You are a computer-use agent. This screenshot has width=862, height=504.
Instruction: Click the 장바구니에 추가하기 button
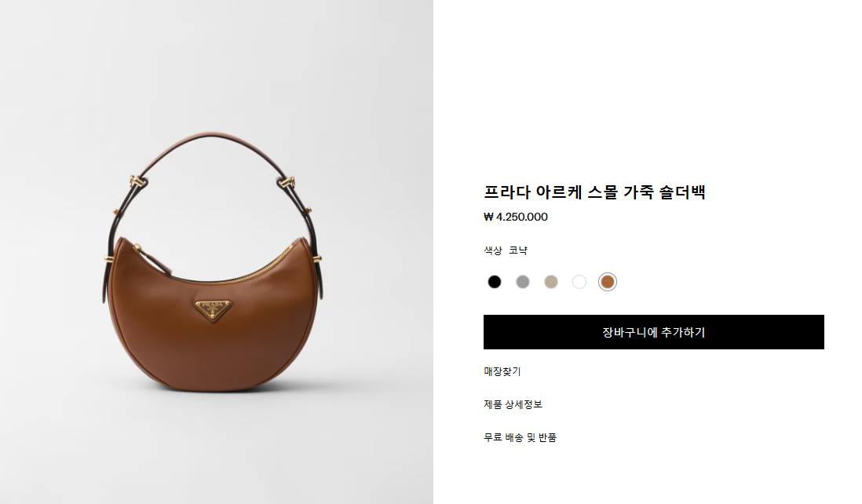point(654,332)
